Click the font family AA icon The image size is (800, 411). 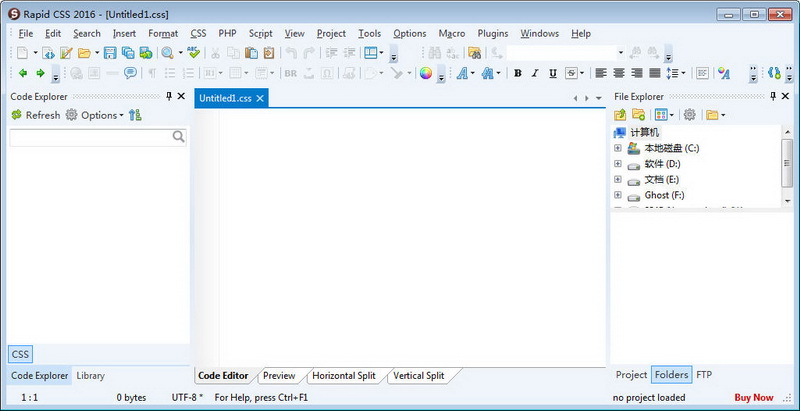pyautogui.click(x=488, y=73)
